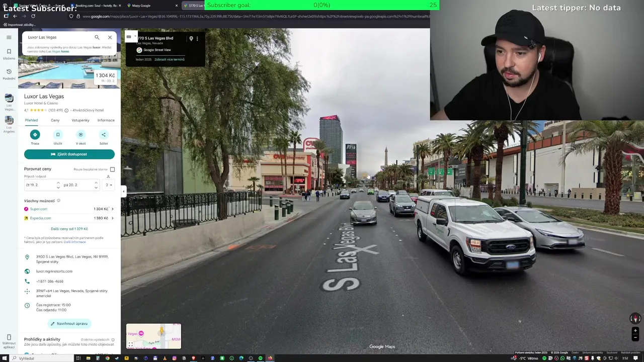Click the Luxor Las Vegas search field

(58, 37)
